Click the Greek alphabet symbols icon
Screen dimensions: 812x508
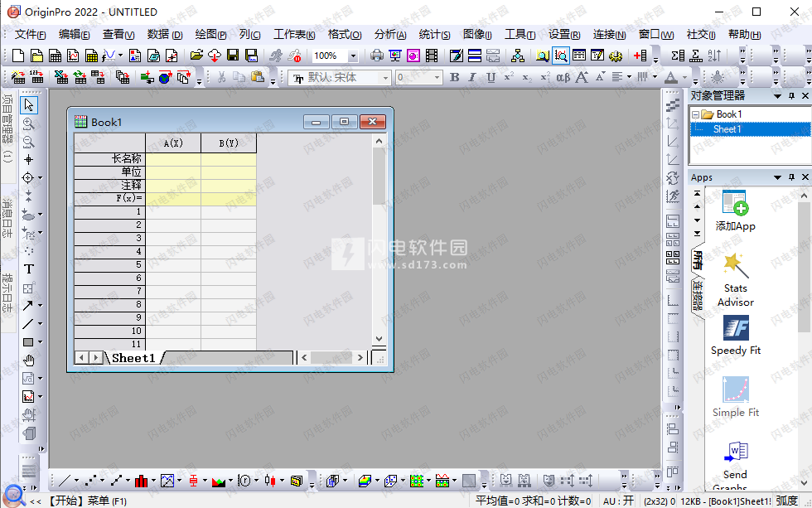tap(563, 77)
